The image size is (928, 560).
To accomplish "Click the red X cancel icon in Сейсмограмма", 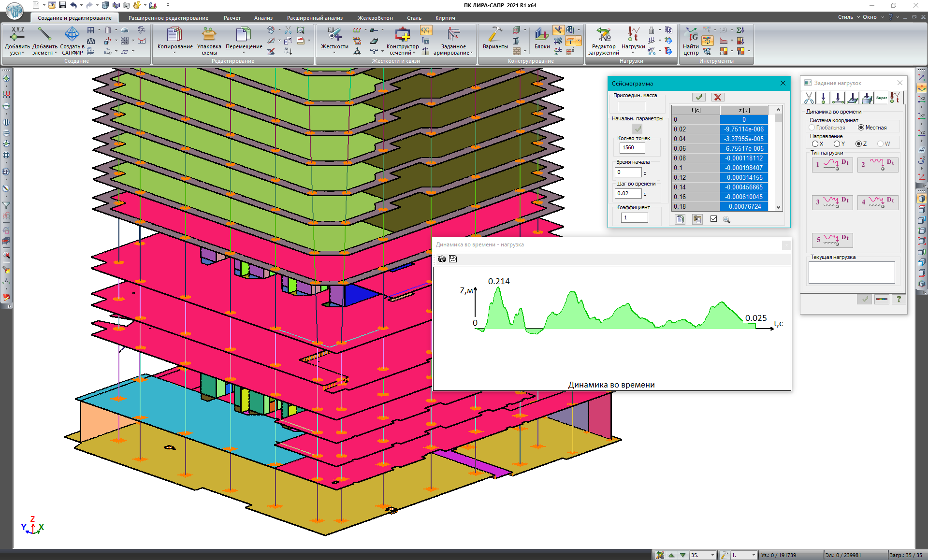I will coord(718,97).
